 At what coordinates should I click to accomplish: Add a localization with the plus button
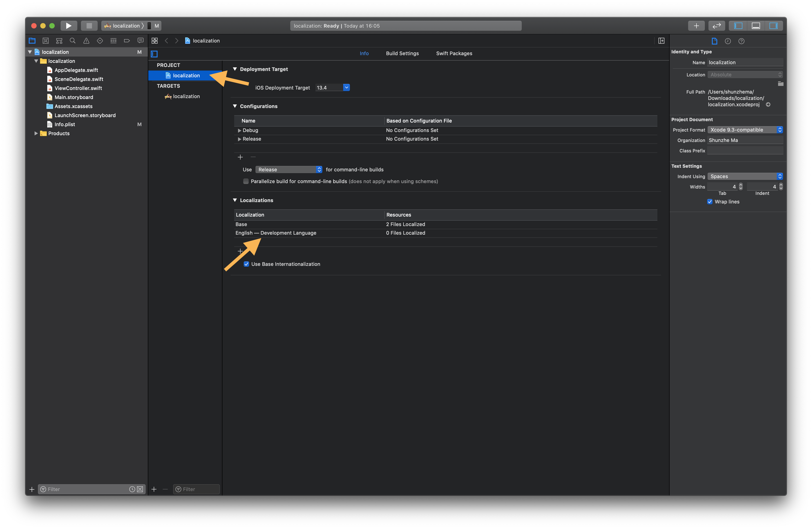(x=240, y=251)
